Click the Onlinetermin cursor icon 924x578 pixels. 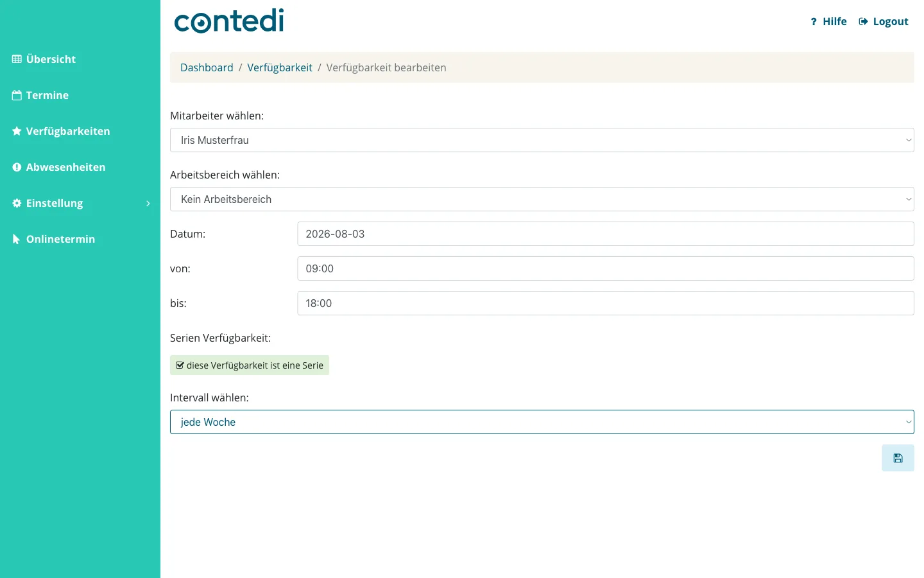[17, 239]
